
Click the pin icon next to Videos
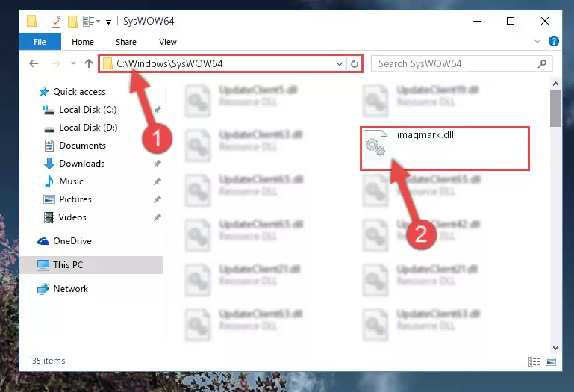(x=157, y=217)
